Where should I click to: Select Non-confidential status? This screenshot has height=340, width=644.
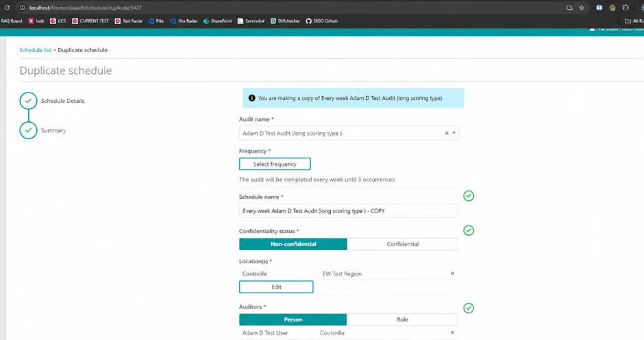(x=293, y=244)
